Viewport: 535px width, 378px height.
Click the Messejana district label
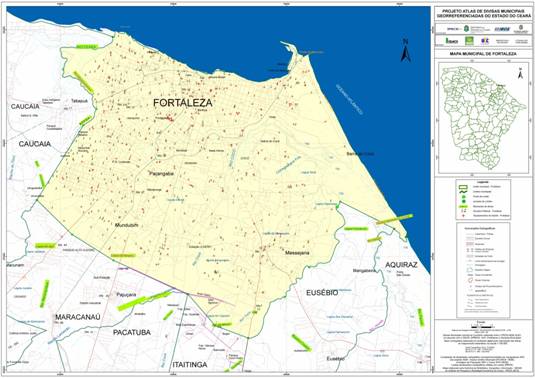coord(297,253)
